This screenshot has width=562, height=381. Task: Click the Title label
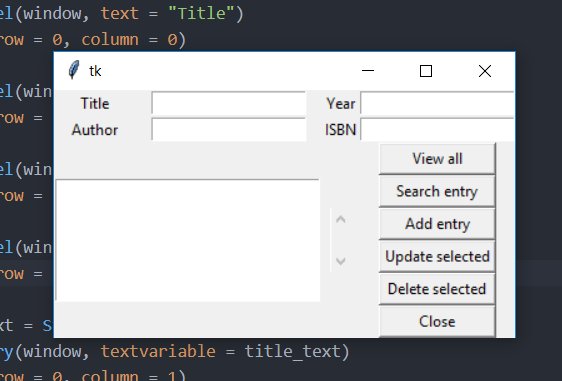95,104
